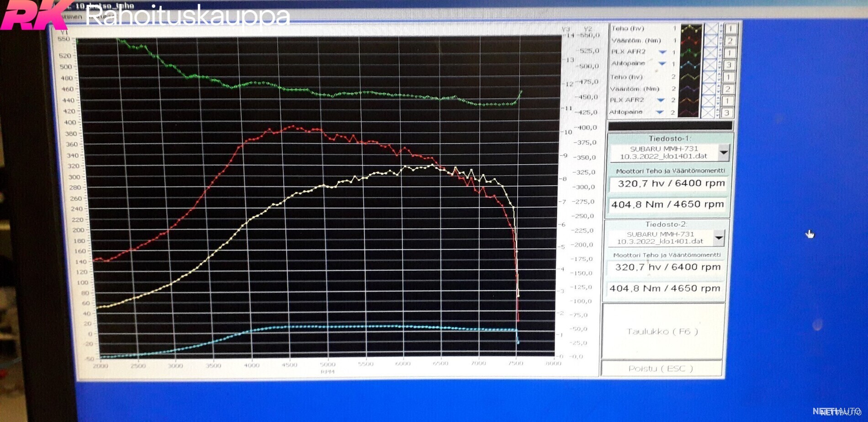Viewport: 868px width, 422px height.
Task: Click axis number field for Ahtopaine file 1
Action: coord(730,65)
